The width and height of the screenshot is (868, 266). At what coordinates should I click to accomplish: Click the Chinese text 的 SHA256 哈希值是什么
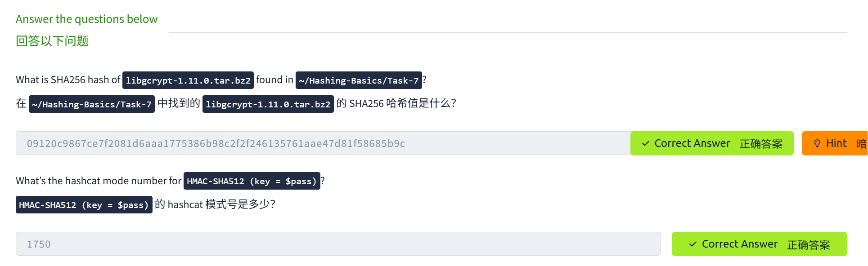point(396,103)
